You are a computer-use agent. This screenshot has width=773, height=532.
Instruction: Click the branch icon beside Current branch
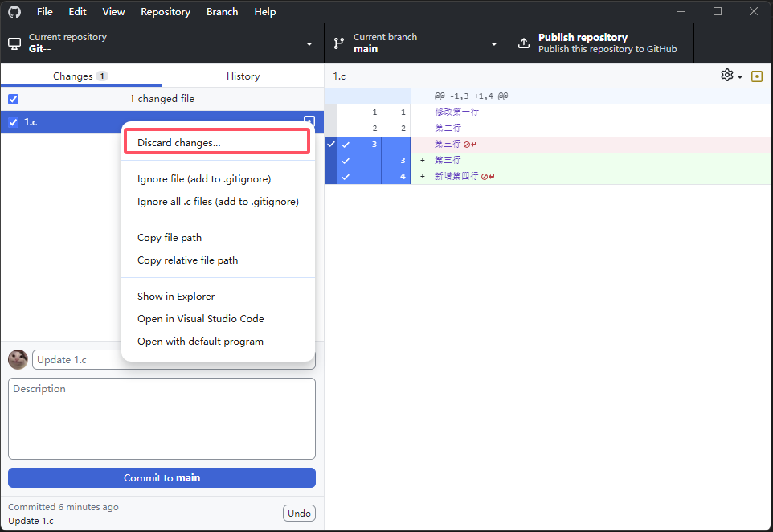(x=338, y=43)
